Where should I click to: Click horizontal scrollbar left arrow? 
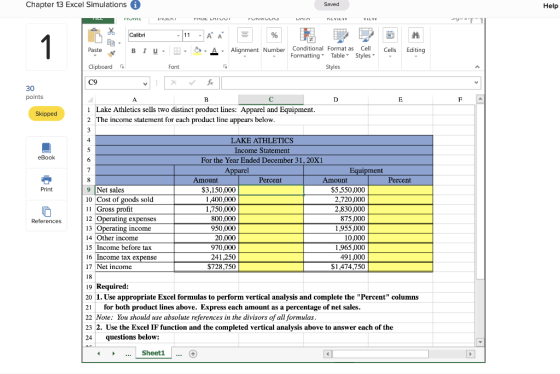coord(328,354)
